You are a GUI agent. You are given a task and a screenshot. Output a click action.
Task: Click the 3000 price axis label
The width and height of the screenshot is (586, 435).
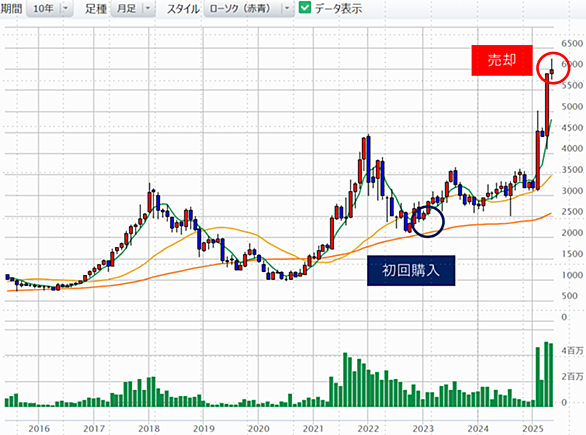pyautogui.click(x=572, y=191)
